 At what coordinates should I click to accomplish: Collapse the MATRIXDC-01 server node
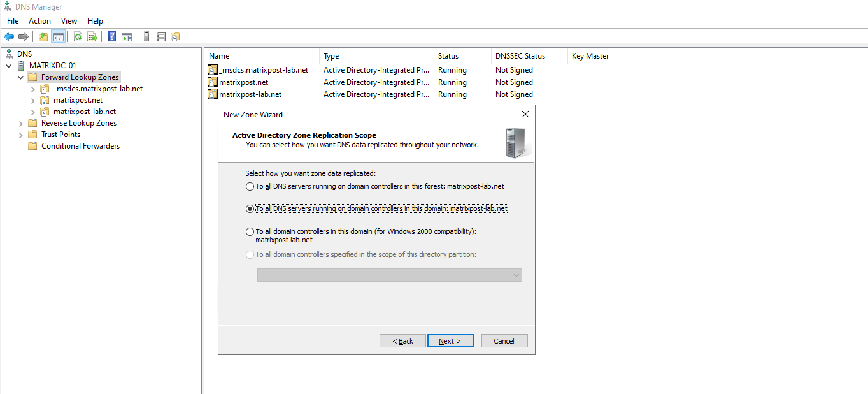pos(9,66)
